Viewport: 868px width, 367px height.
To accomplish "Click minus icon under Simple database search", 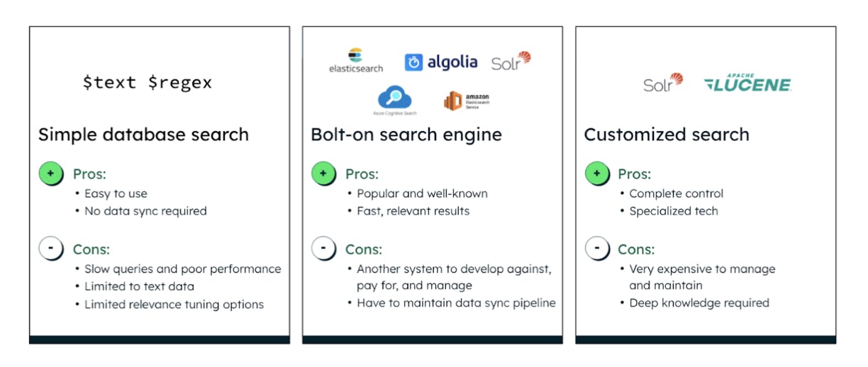I will tap(51, 249).
